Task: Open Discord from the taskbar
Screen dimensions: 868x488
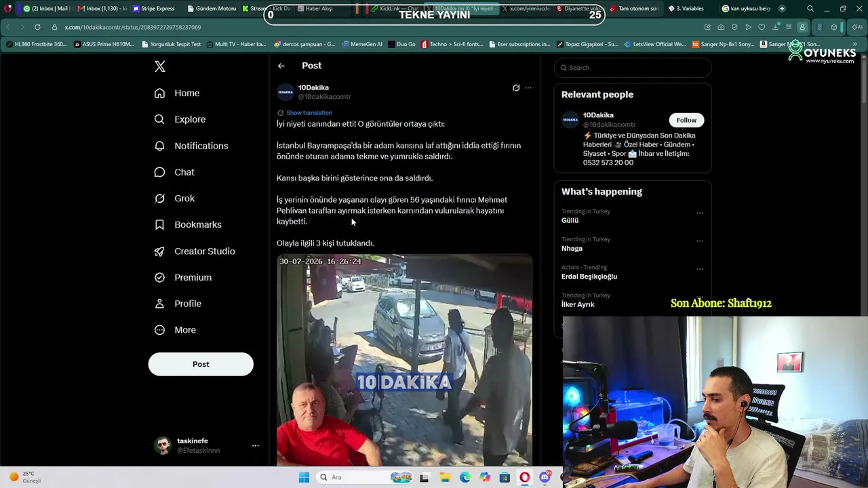Action: tap(545, 477)
